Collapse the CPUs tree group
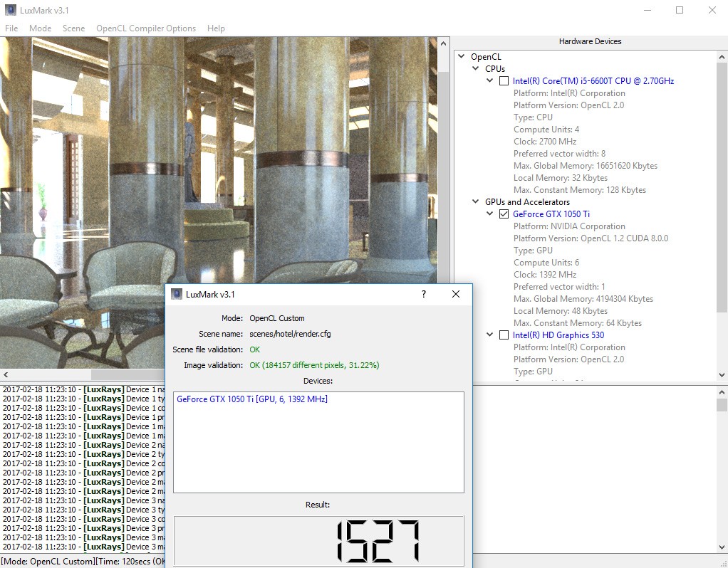Viewport: 728px width, 568px height. point(476,69)
